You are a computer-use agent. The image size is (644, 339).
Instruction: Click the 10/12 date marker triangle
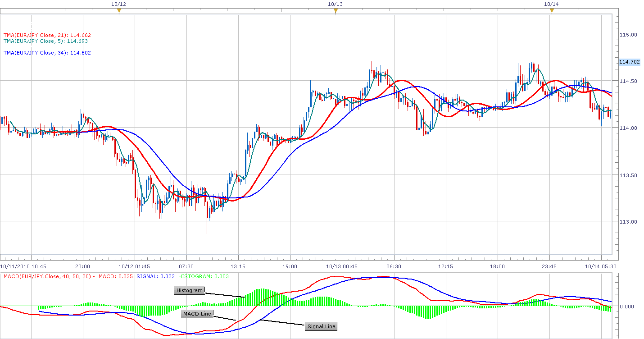click(x=119, y=11)
